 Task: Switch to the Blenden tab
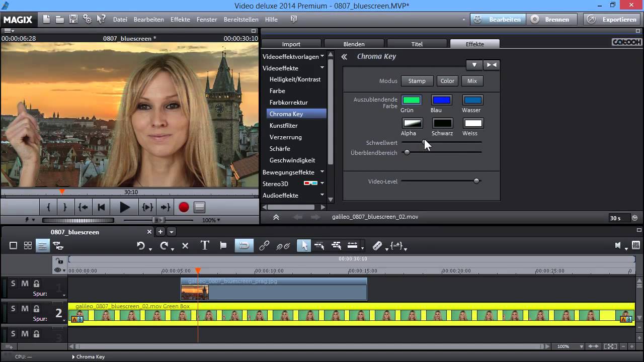tap(354, 44)
